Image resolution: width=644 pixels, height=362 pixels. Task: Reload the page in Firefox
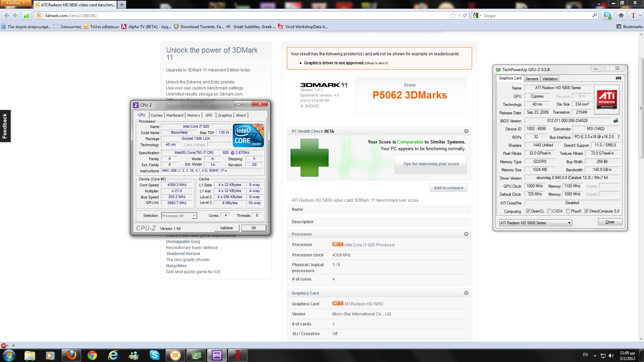tap(465, 15)
